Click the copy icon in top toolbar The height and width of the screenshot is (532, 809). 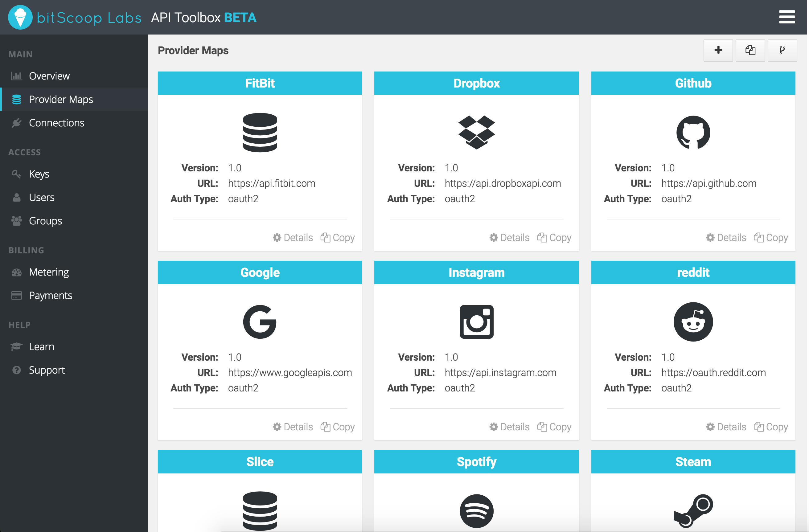(x=750, y=50)
